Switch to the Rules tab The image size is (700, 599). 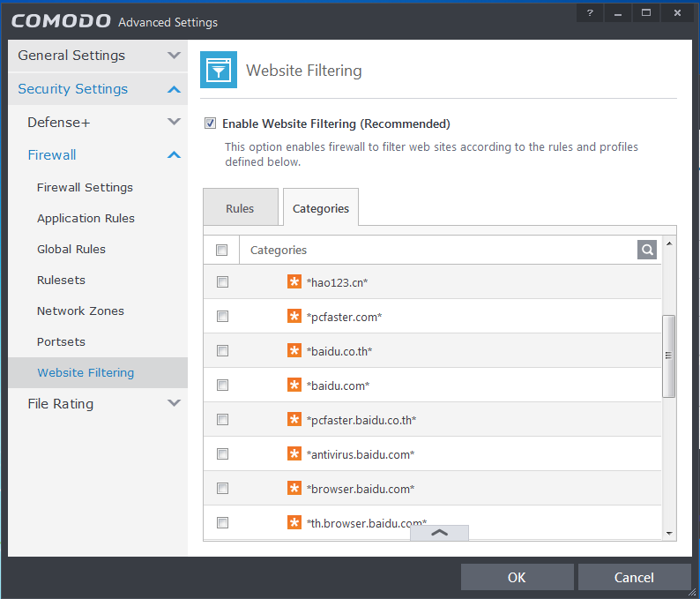click(x=240, y=207)
